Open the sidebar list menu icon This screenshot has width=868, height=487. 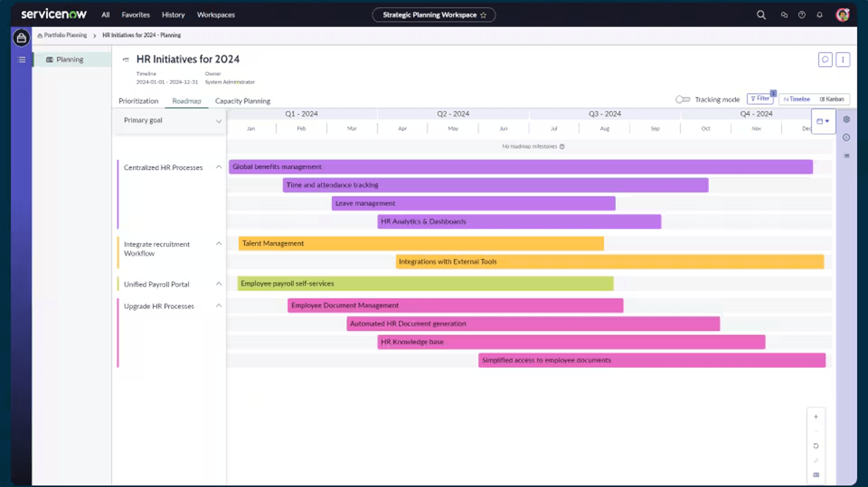(21, 60)
